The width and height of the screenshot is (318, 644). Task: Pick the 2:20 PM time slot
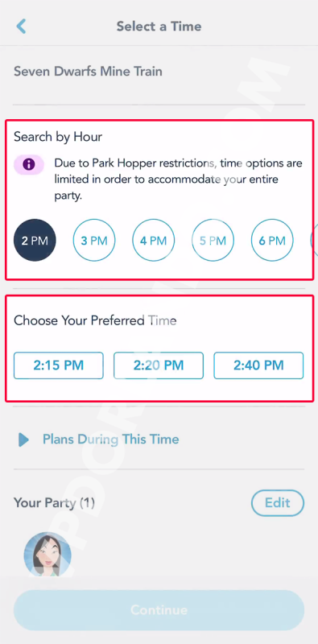pyautogui.click(x=159, y=365)
